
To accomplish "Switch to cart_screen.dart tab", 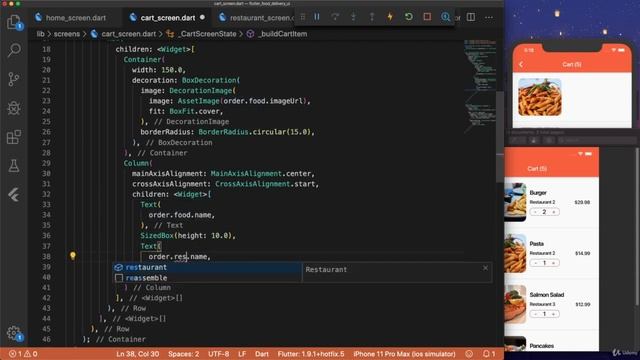I will [x=167, y=18].
